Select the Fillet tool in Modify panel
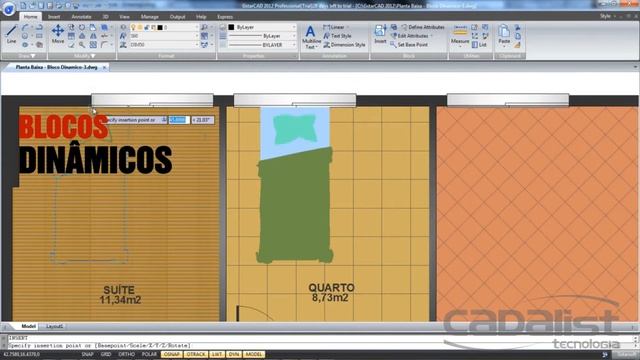 104,45
